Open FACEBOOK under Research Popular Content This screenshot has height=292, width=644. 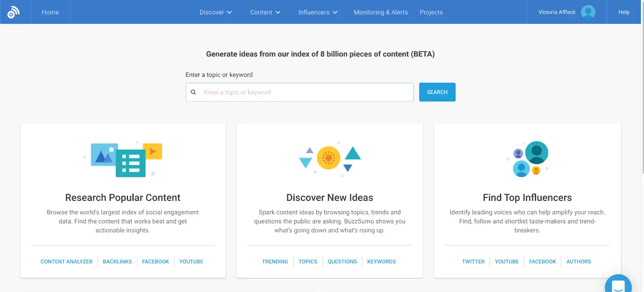155,261
